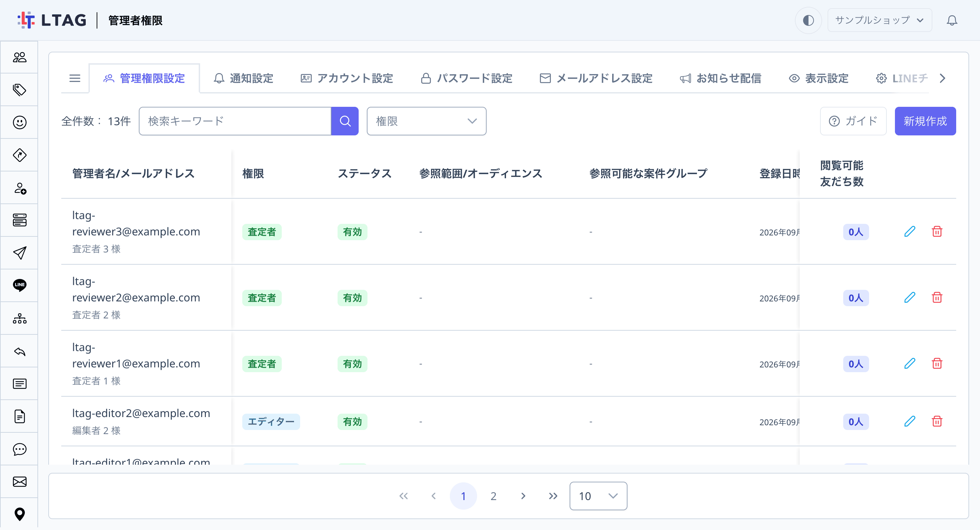Open the notification bell in header
980x530 pixels.
(951, 20)
